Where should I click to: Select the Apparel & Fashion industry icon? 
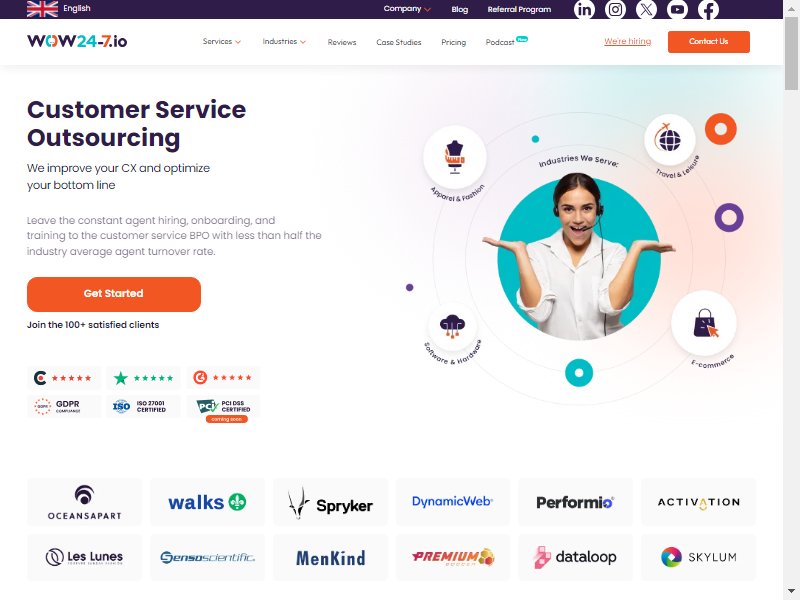coord(455,157)
